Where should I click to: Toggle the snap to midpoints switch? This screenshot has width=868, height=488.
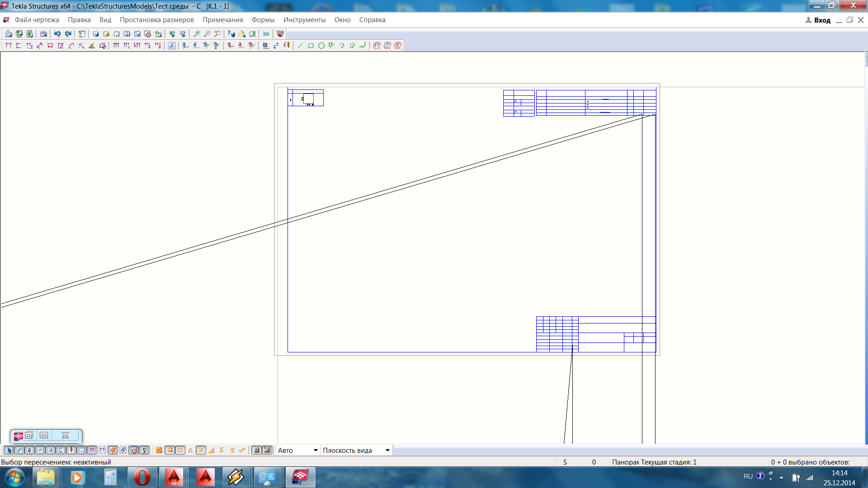click(190, 450)
